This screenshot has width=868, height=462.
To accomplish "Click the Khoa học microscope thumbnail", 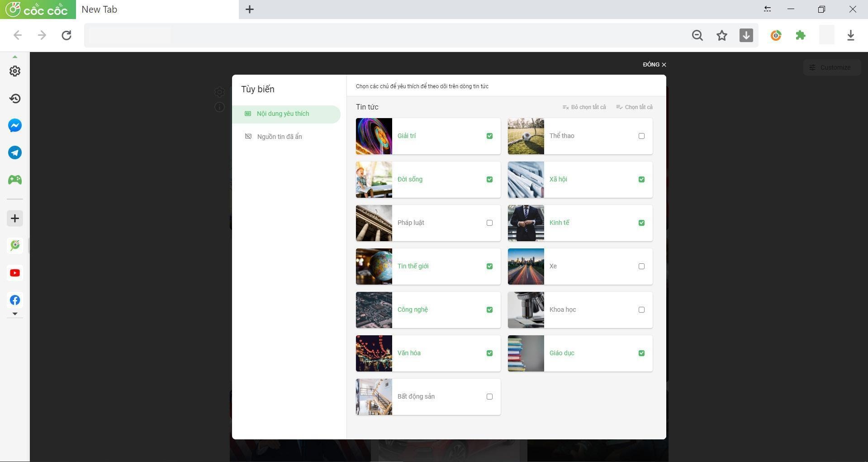I will [526, 310].
